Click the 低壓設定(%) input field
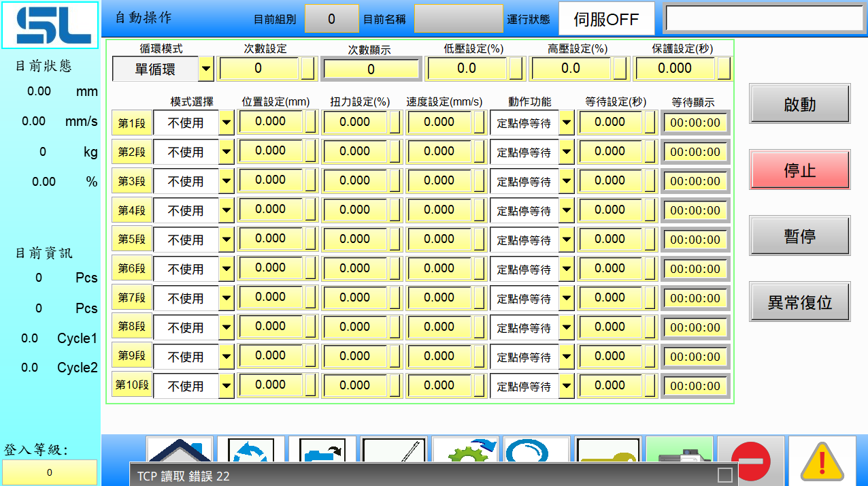The height and width of the screenshot is (486, 868). tap(467, 68)
